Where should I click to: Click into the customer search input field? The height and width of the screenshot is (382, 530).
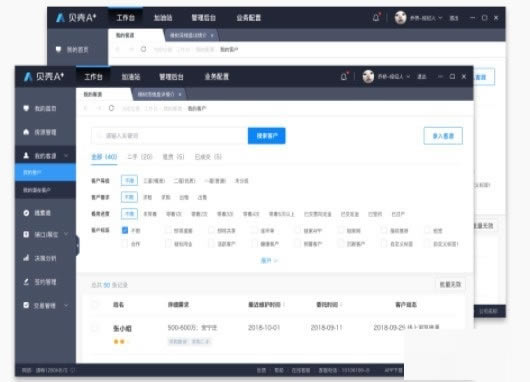tap(169, 136)
